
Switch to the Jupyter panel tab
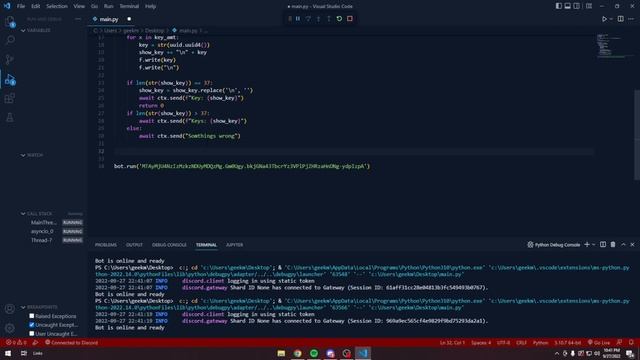click(x=234, y=245)
